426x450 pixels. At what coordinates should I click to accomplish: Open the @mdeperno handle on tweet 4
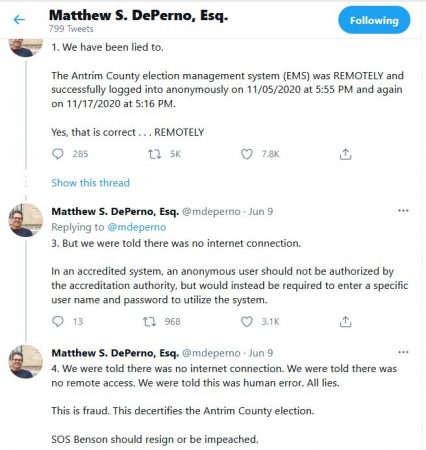[211, 353]
